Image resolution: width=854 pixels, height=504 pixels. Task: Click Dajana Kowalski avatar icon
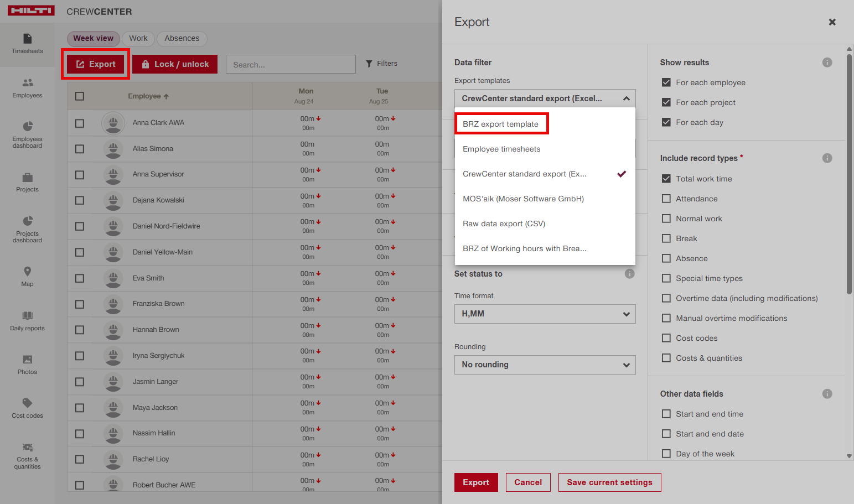point(113,200)
